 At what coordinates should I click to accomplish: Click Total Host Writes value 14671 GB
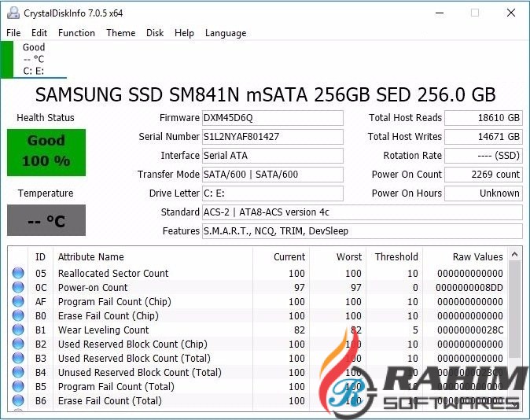point(484,137)
